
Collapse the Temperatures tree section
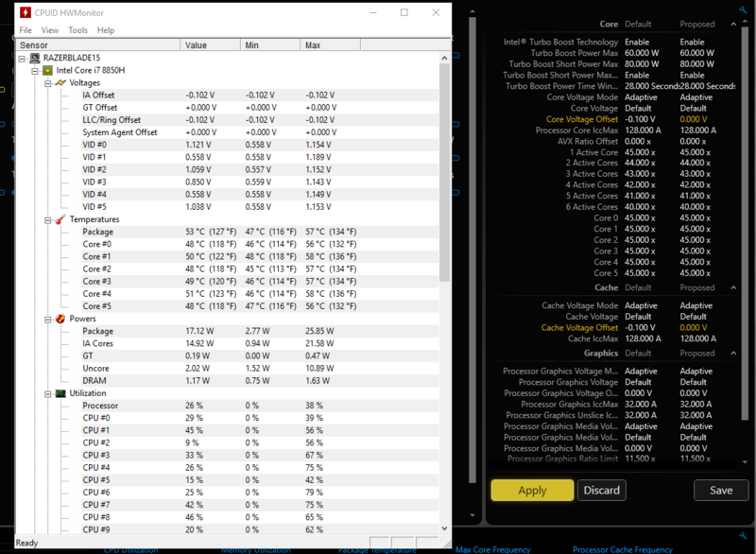coord(48,220)
